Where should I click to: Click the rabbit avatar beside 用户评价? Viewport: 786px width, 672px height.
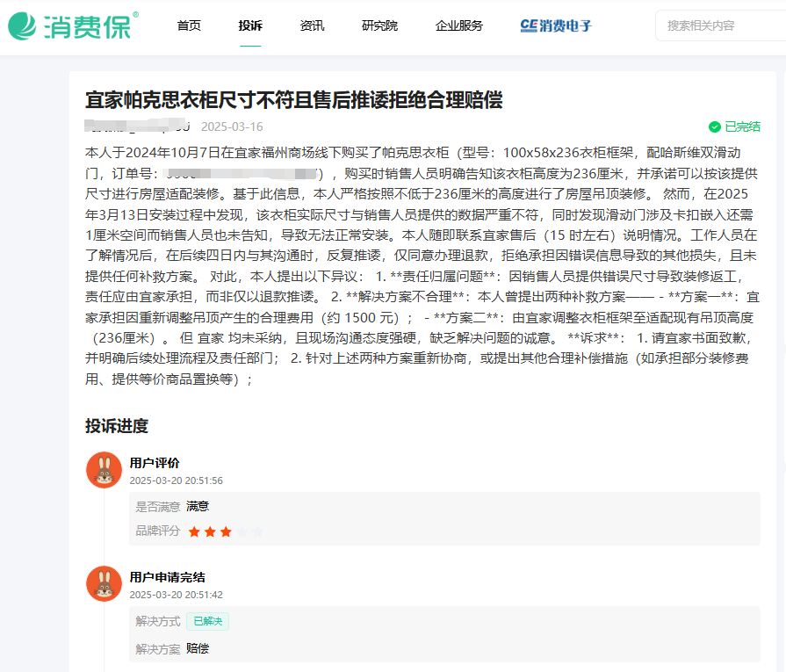pos(104,470)
